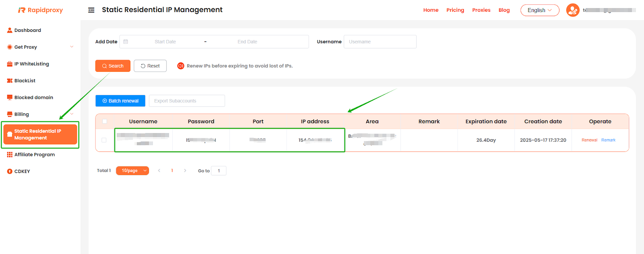Open the 10/page size dropdown
Screen dimensions: 644x254
132,171
